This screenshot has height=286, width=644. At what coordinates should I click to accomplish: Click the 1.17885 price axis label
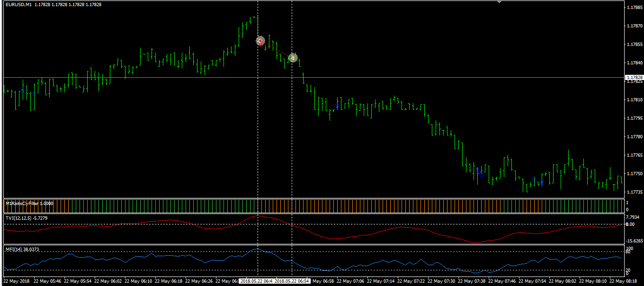pos(634,8)
